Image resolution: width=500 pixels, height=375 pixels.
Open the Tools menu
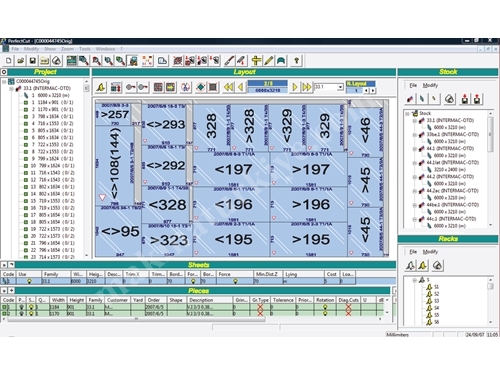85,49
